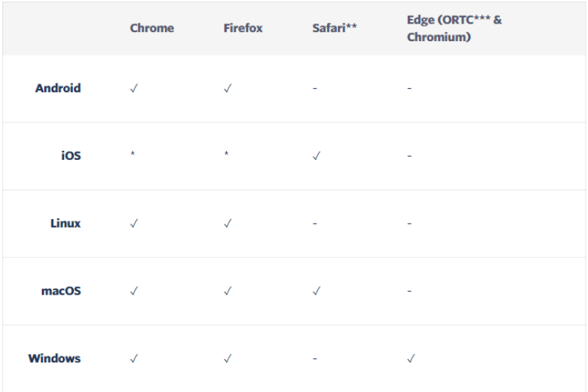
Task: Click the Firefox checkmark in the Android row
Action: [x=227, y=88]
